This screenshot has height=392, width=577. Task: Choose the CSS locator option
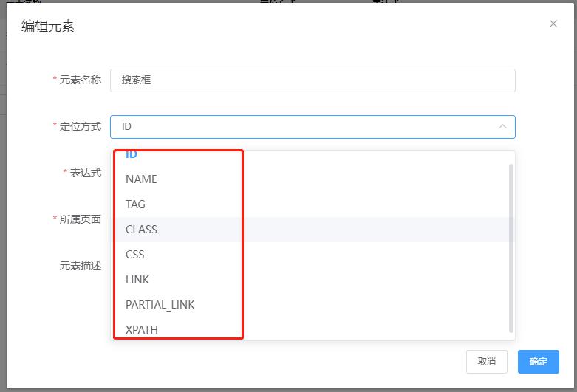click(x=134, y=255)
